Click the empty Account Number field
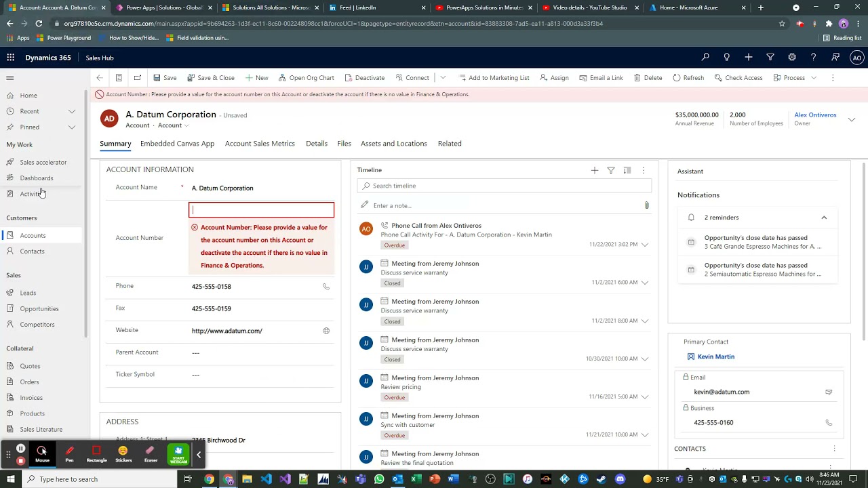 coord(261,210)
